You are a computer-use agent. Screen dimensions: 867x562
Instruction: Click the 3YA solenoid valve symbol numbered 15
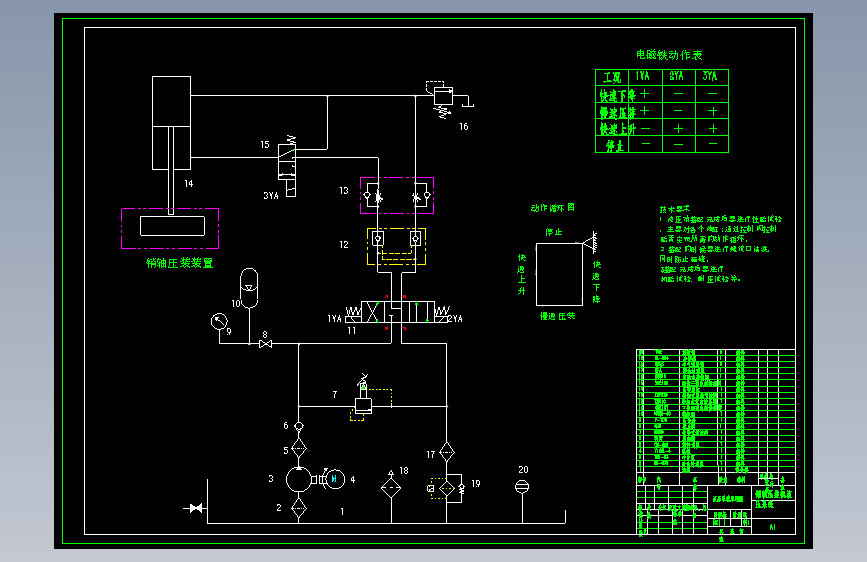point(288,166)
